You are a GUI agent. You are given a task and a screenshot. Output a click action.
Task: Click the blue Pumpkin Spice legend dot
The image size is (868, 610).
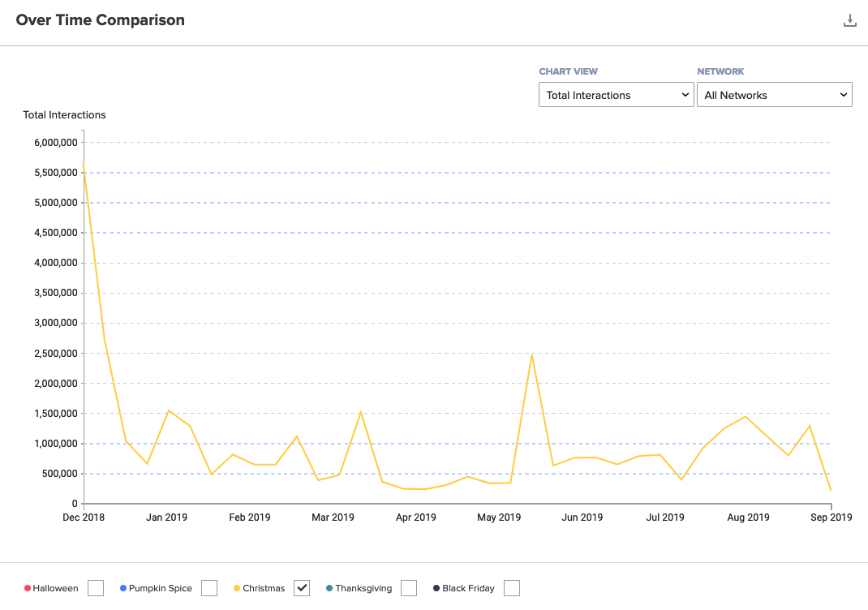[x=123, y=588]
